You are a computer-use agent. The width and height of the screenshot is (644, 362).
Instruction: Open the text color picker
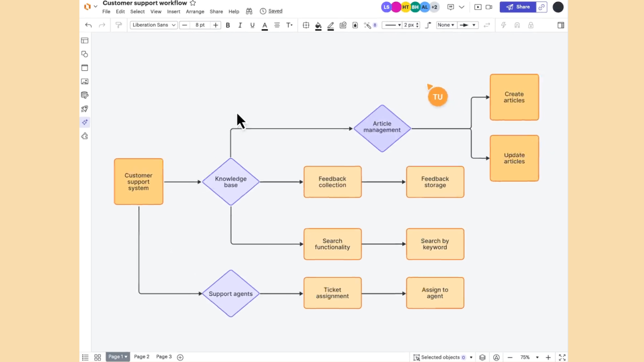[265, 25]
